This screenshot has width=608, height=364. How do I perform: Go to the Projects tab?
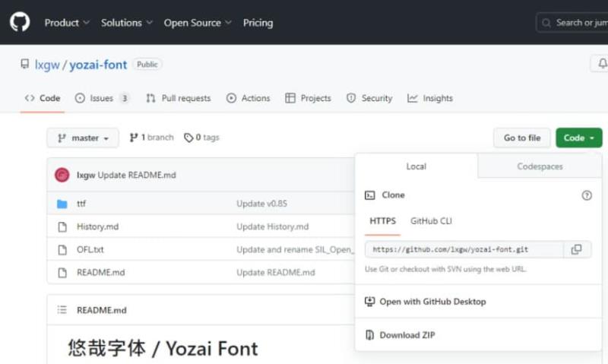(308, 98)
